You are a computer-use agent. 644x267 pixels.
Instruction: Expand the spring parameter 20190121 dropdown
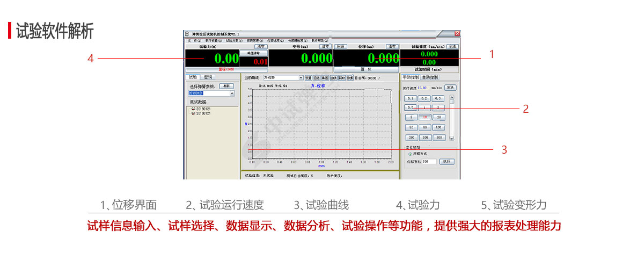232,93
